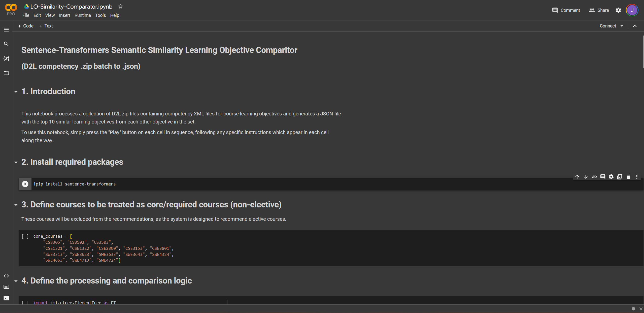Viewport: 644px width, 313px height.
Task: Open the terminal panel
Action: point(6,298)
